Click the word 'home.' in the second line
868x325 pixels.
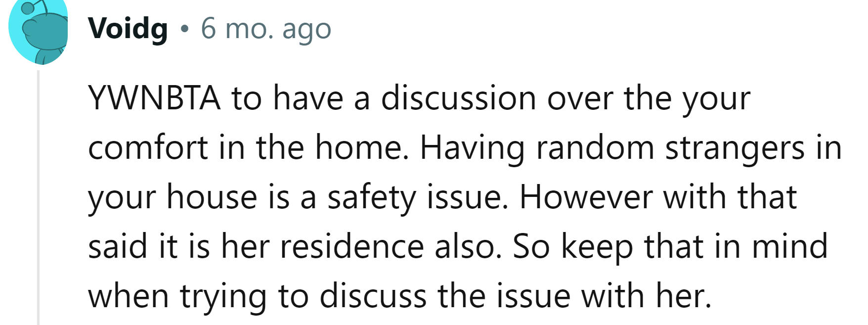tap(362, 147)
